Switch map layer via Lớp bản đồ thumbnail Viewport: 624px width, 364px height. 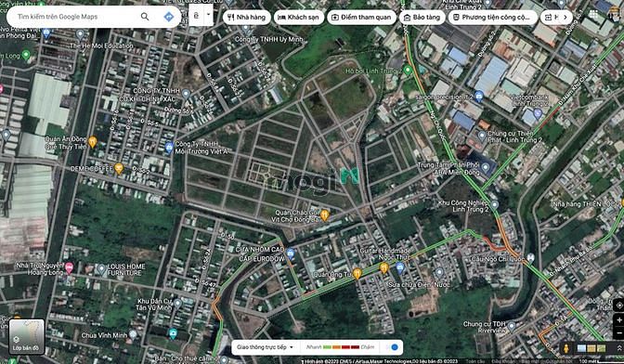[27, 336]
